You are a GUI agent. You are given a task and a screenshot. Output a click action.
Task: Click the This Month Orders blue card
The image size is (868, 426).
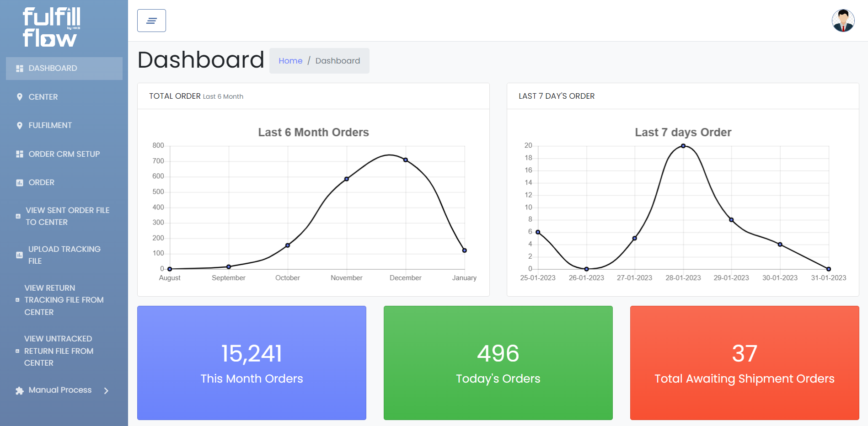[252, 363]
